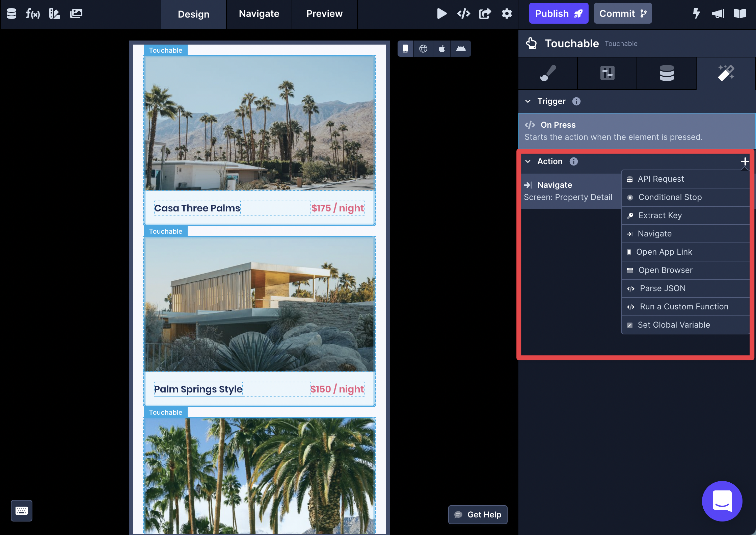Open the settings gear icon
Image resolution: width=756 pixels, height=535 pixels.
507,14
